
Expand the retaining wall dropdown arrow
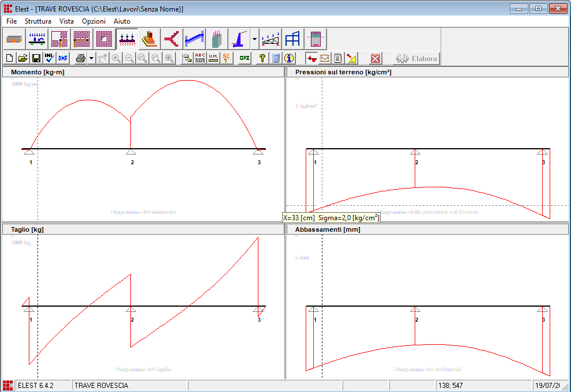coord(254,39)
